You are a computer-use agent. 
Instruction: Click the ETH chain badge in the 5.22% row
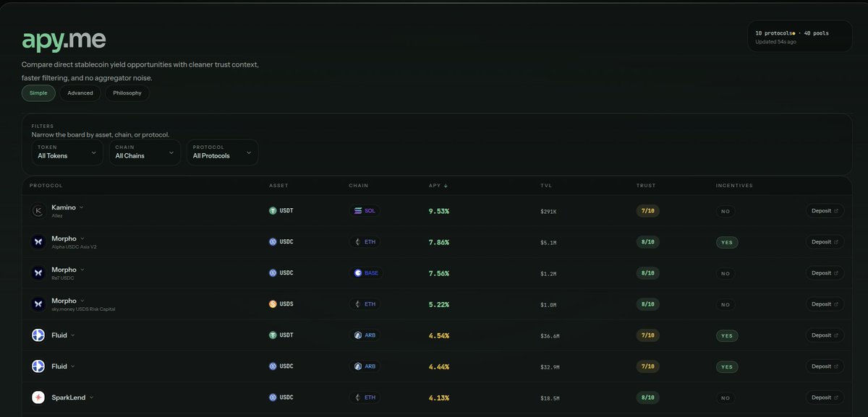(365, 304)
